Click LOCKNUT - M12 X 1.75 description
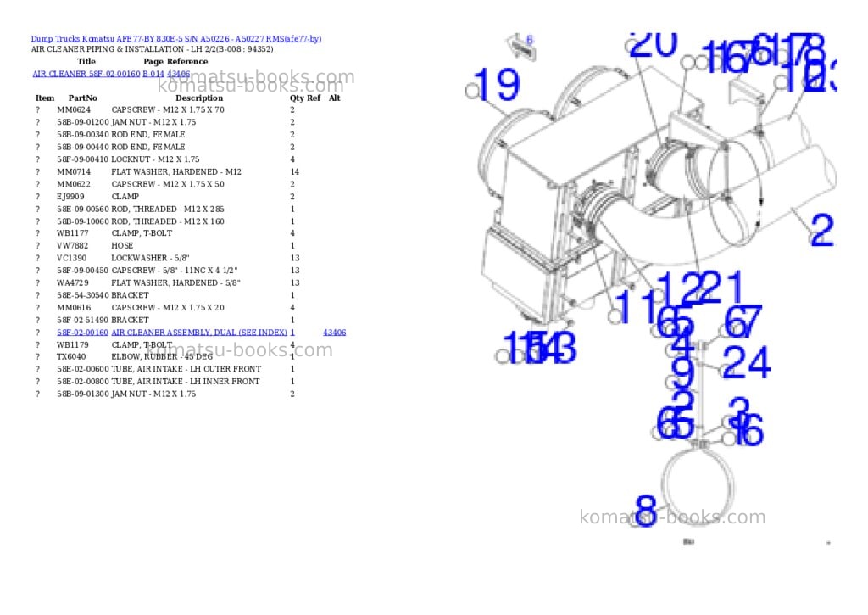This screenshot has width=868, height=615. tap(156, 159)
